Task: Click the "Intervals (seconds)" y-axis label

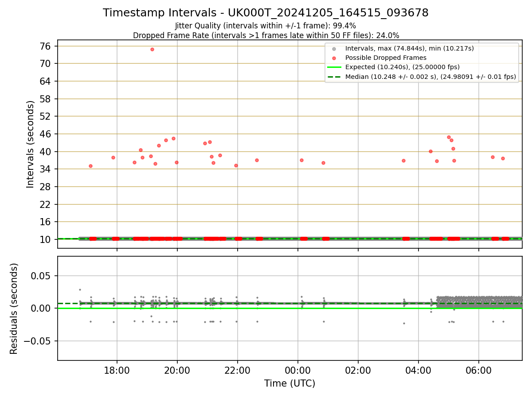Action: 30,144
